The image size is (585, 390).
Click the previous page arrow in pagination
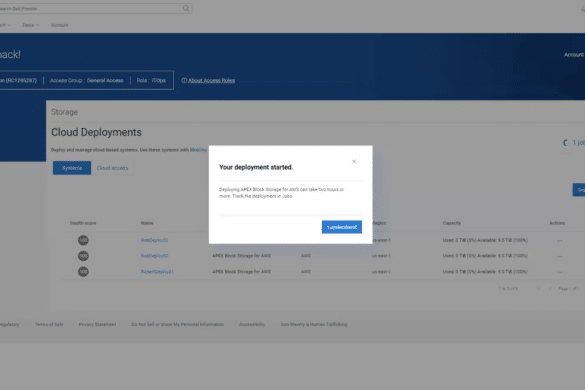pyautogui.click(x=550, y=288)
